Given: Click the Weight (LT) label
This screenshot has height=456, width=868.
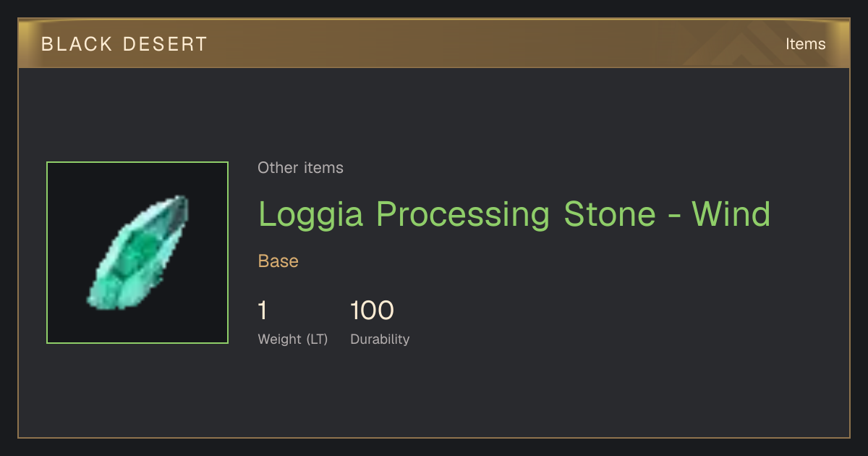Looking at the screenshot, I should 292,339.
